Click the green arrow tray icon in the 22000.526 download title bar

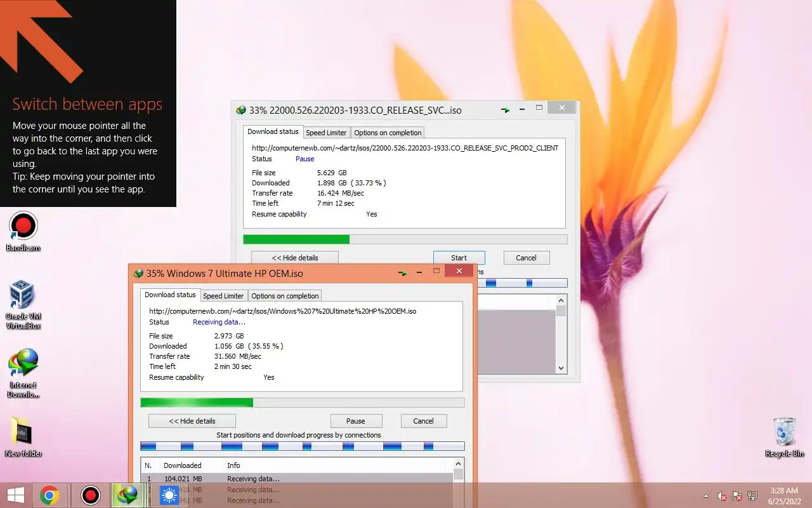pyautogui.click(x=505, y=110)
